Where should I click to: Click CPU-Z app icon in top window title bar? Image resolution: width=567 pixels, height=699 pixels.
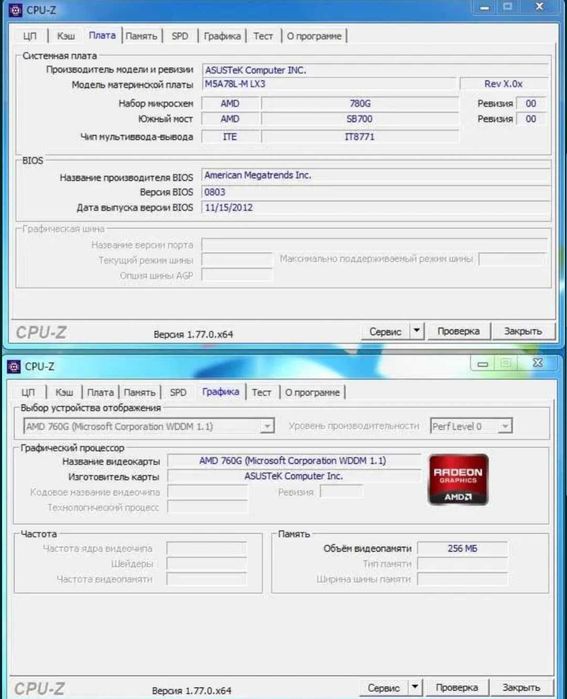tap(15, 10)
